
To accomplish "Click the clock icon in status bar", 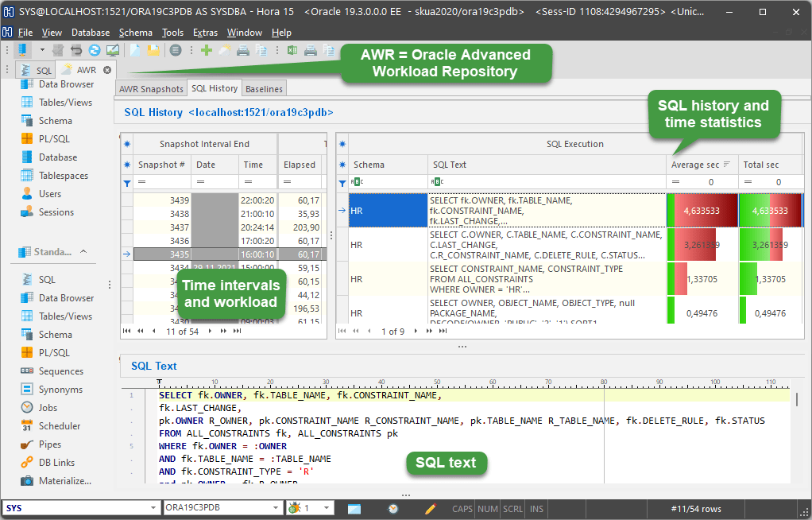I will point(393,509).
